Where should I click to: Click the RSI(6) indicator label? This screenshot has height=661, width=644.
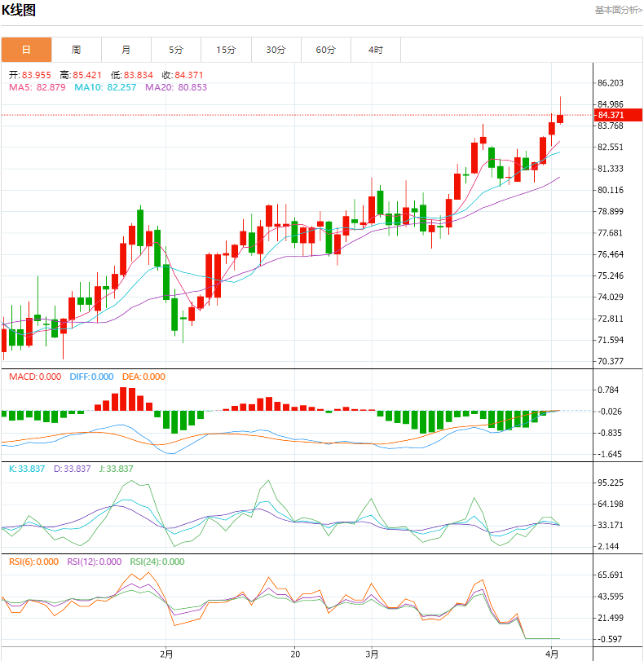33,562
